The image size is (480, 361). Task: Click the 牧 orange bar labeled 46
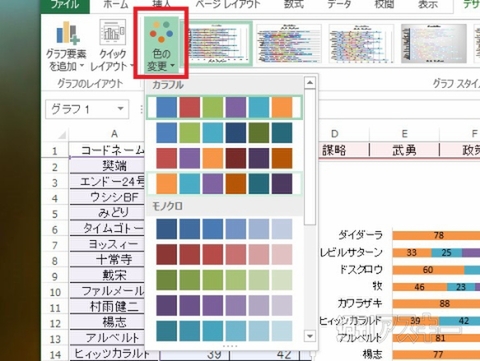pos(420,287)
